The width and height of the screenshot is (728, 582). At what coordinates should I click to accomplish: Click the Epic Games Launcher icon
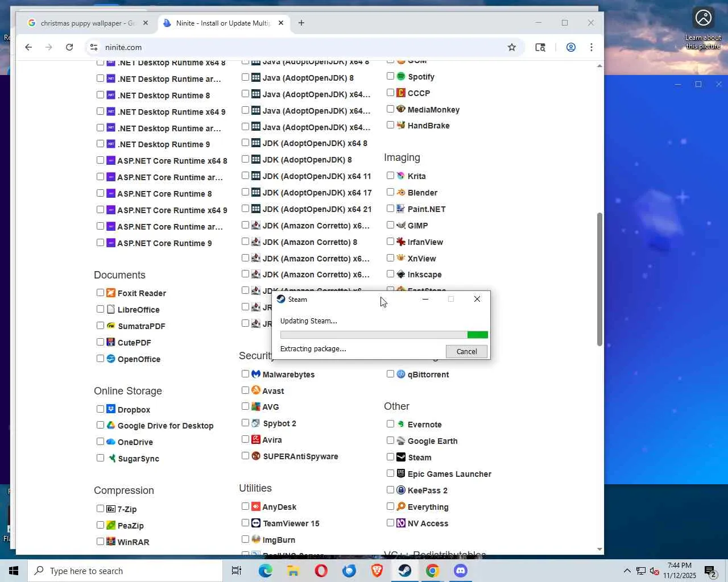(x=401, y=473)
